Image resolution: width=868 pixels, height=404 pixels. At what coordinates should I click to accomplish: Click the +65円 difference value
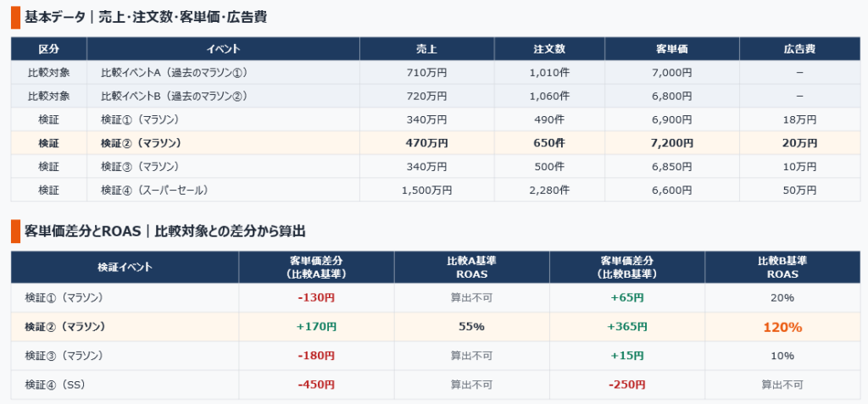tap(627, 298)
